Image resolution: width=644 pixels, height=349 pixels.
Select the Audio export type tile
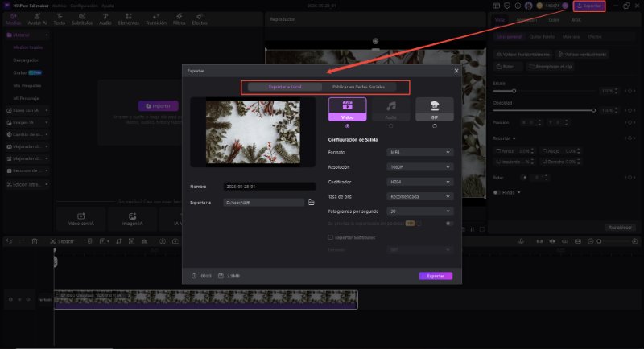coord(391,109)
